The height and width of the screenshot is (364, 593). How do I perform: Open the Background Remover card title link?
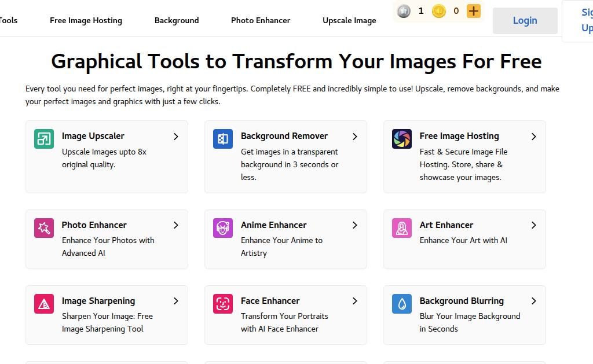point(284,136)
